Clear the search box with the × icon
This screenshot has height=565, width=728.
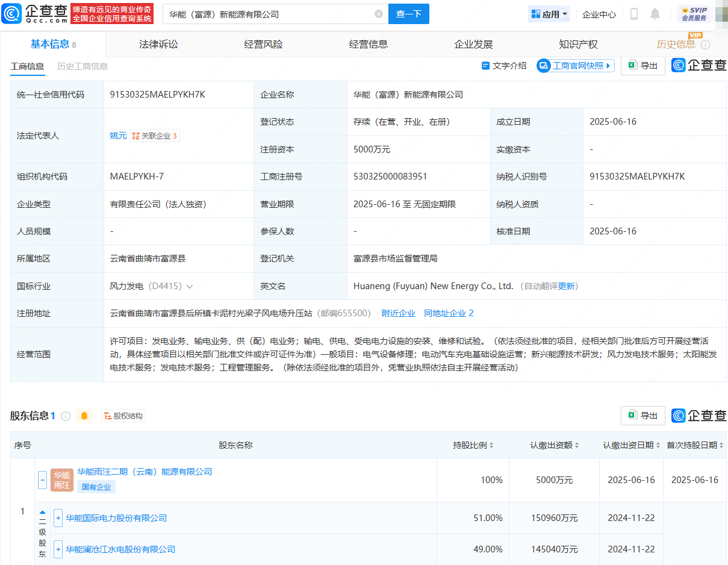[378, 14]
